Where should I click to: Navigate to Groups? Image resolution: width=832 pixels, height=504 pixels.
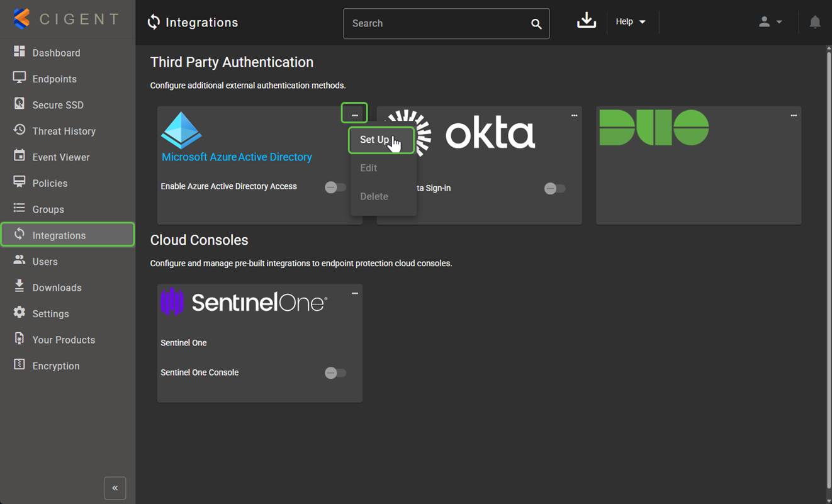[67, 210]
